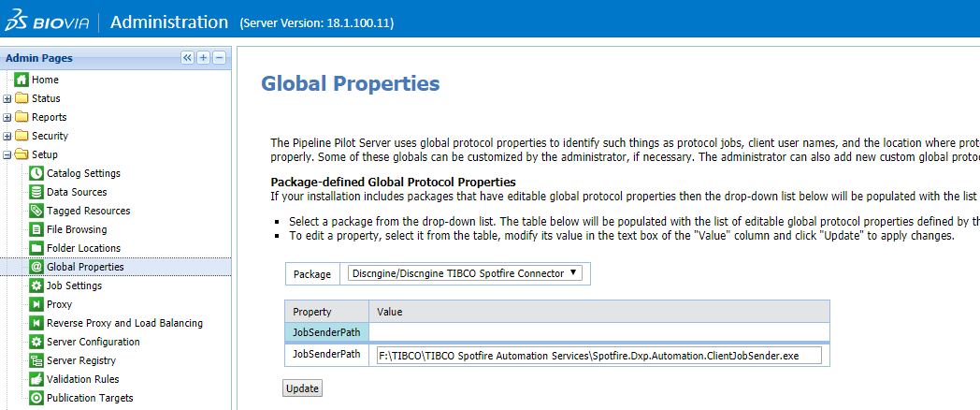Click the Tagged Resources tag icon

[x=36, y=211]
